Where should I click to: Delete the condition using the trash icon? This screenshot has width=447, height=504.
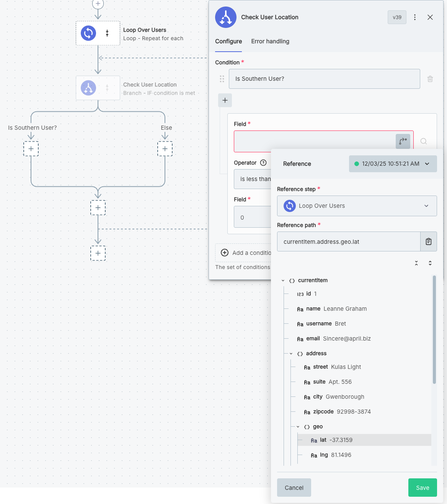point(430,78)
